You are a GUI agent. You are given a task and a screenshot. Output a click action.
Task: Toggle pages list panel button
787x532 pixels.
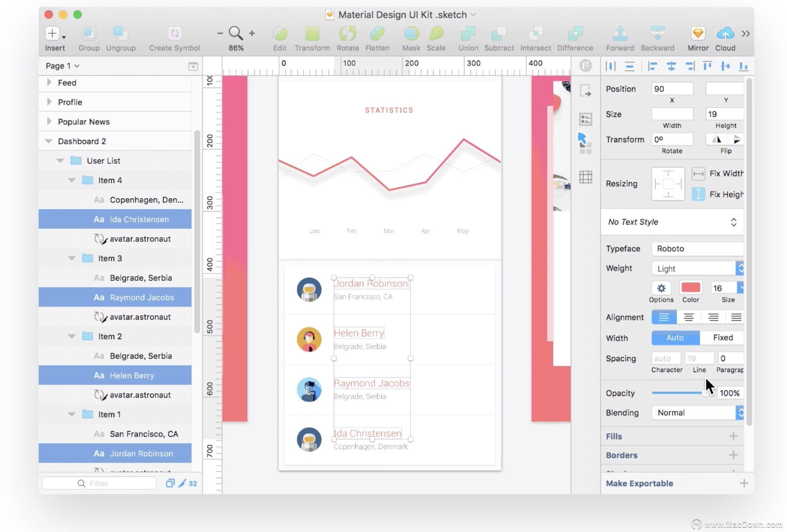coord(193,66)
